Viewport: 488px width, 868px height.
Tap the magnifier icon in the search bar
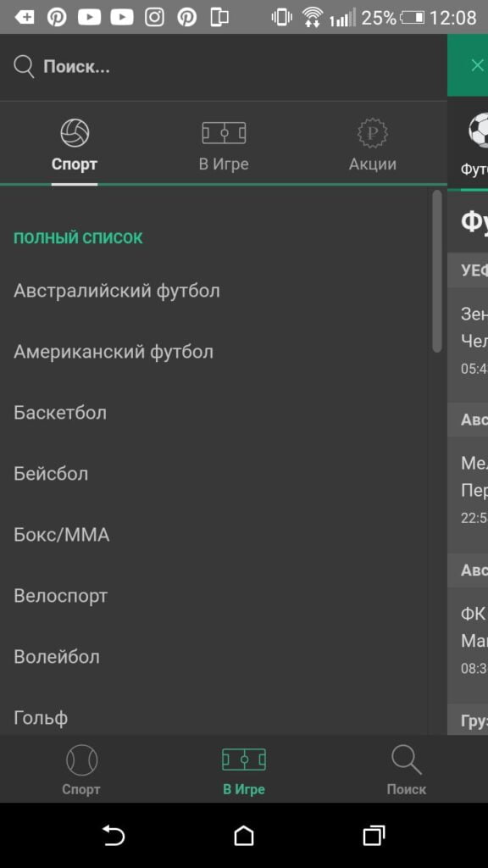[x=23, y=65]
